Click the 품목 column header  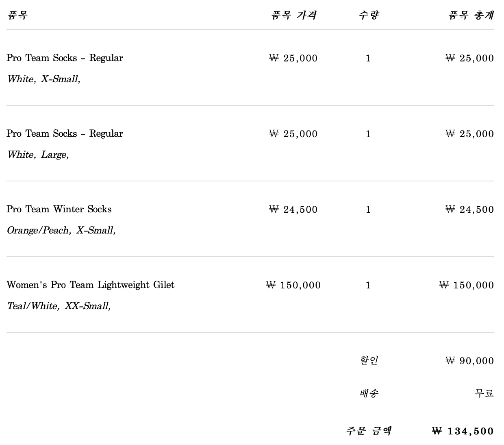[17, 15]
